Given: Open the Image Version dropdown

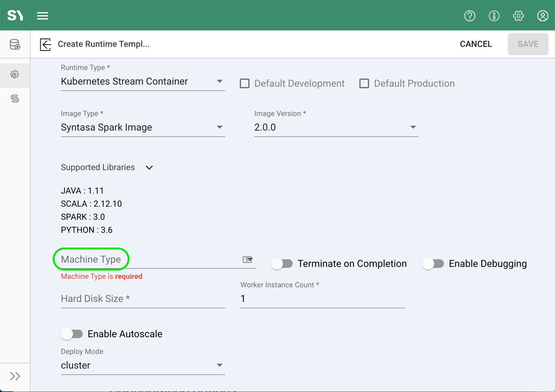Looking at the screenshot, I should pos(336,127).
